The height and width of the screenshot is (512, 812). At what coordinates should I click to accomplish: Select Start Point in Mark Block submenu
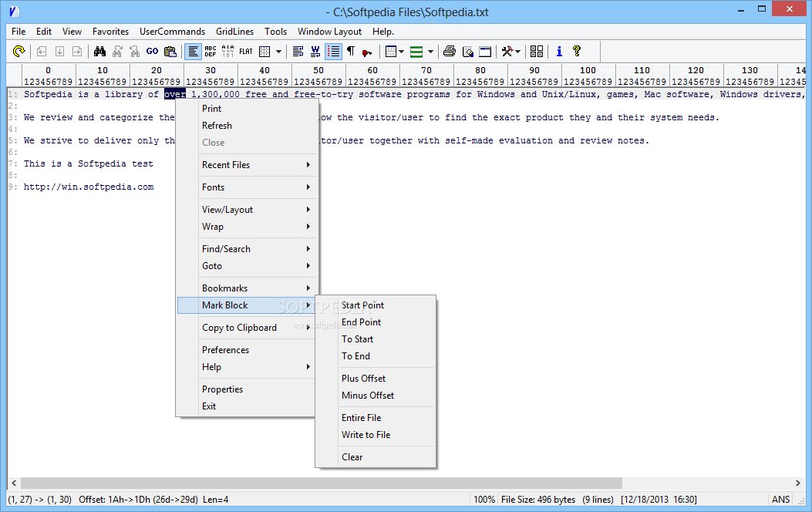pyautogui.click(x=376, y=305)
